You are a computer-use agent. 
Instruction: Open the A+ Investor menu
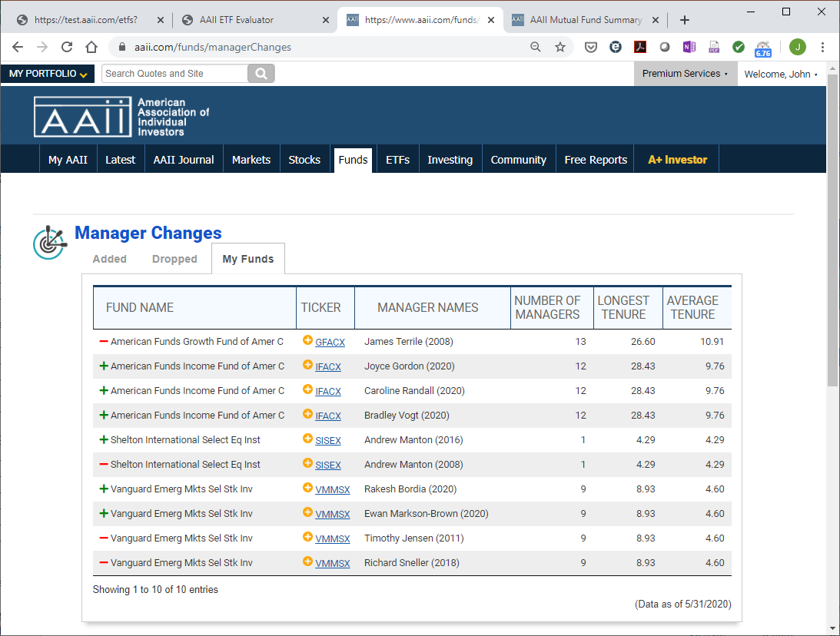[678, 160]
